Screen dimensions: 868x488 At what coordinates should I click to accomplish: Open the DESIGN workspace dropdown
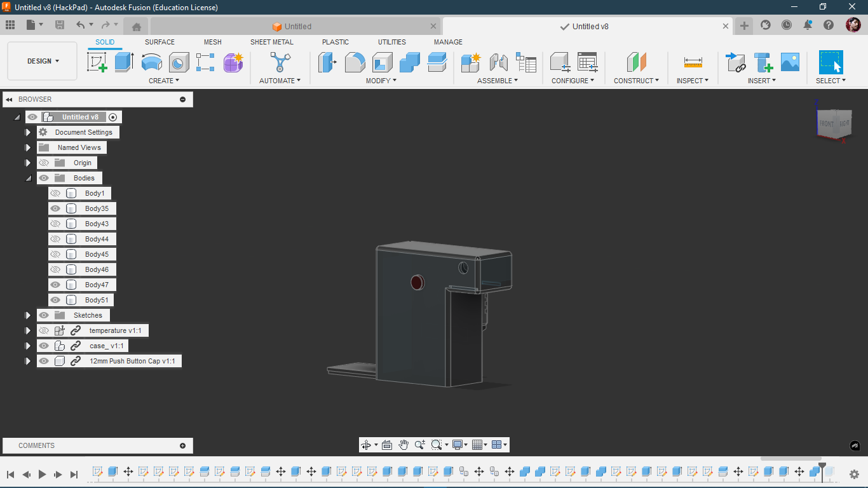(43, 61)
